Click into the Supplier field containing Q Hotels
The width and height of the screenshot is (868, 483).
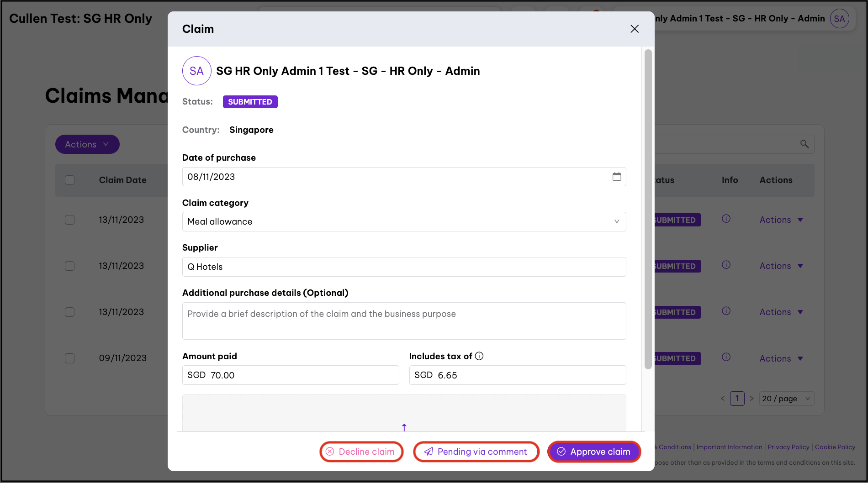[404, 267]
